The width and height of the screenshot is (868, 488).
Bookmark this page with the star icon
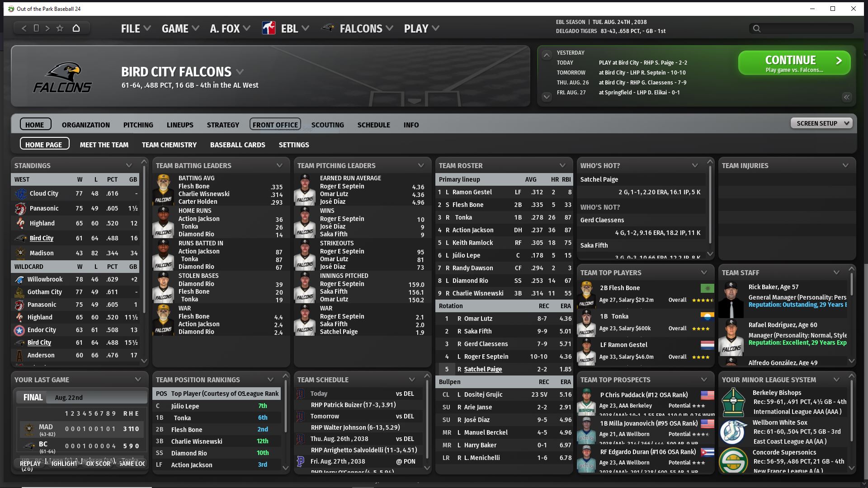click(60, 28)
